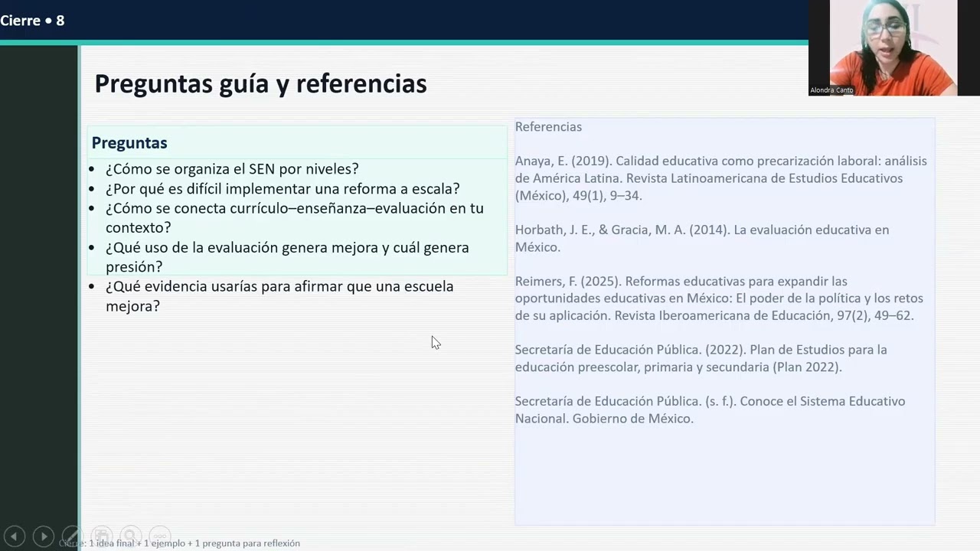Screen dimensions: 980x551
Task: Advance to the next slide arrow
Action: click(x=44, y=536)
